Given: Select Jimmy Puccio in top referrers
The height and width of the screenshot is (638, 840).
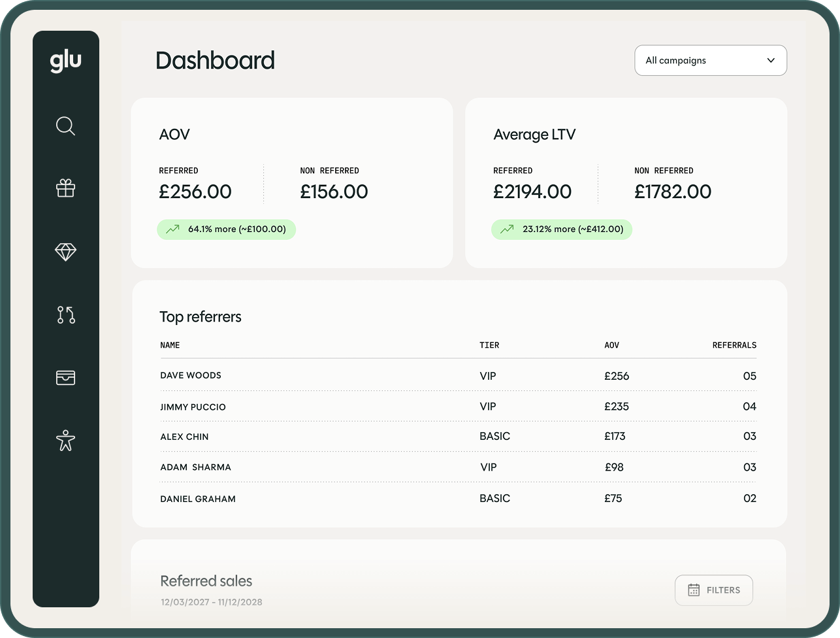Looking at the screenshot, I should pos(193,407).
